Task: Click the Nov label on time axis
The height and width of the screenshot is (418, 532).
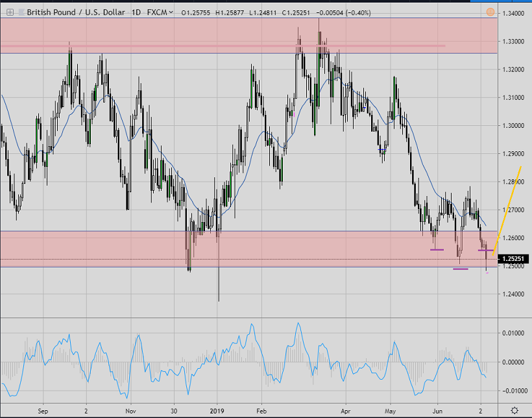Action: click(x=130, y=412)
